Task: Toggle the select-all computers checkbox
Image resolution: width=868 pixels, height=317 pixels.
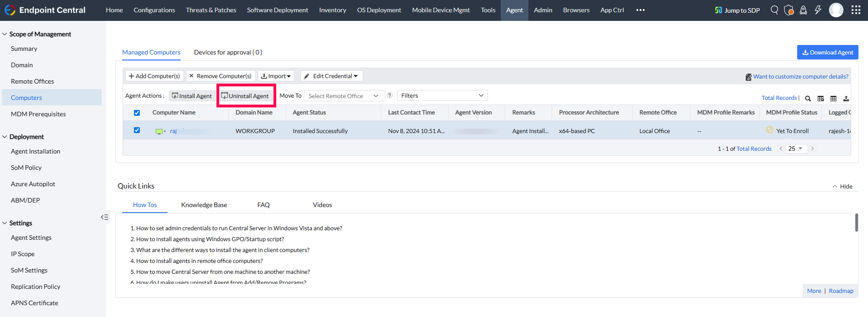Action: (x=137, y=113)
